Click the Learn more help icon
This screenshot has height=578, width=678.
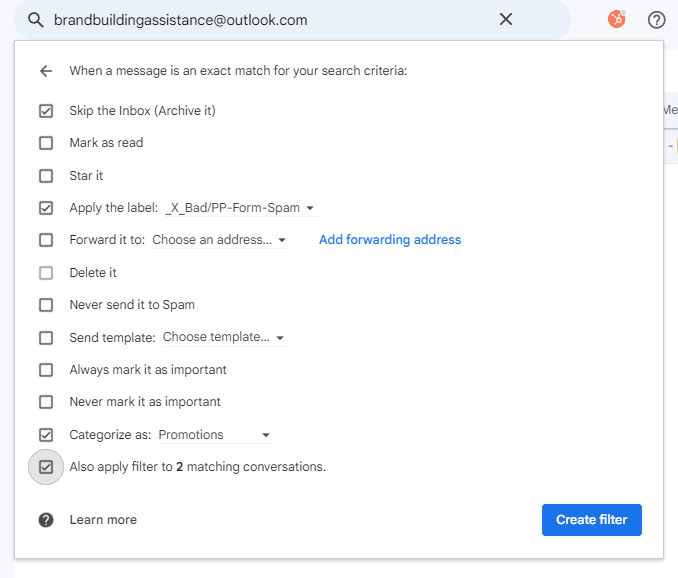(45, 520)
